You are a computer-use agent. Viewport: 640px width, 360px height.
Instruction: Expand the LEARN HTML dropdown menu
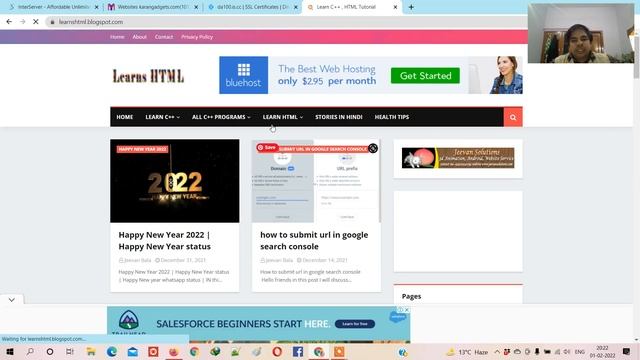point(282,117)
